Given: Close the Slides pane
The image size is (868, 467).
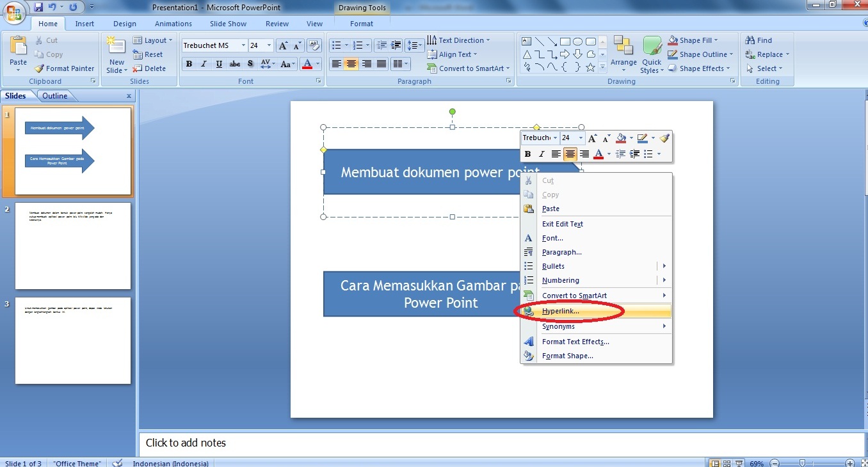Looking at the screenshot, I should (129, 96).
